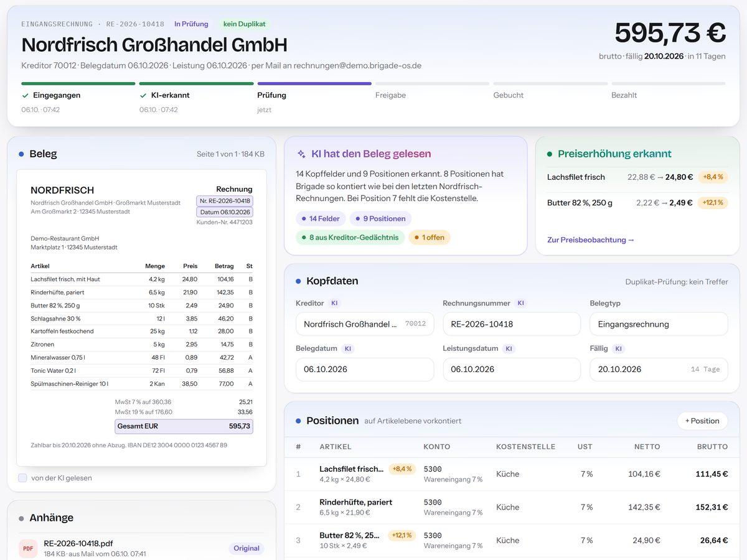Screen dimensions: 747x560
Task: Click the KI badge next to Rechnungsnummer
Action: (x=521, y=303)
